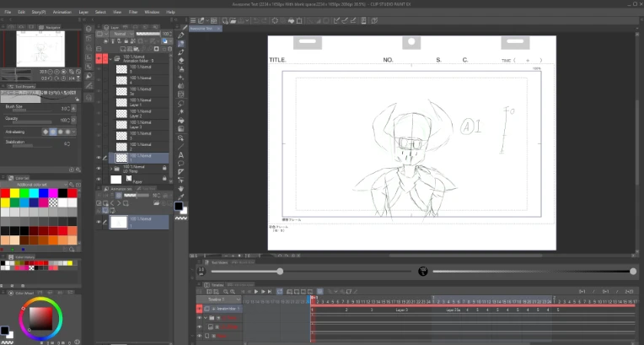Toggle eye of second timeline track folder
644x345 pixels.
pyautogui.click(x=200, y=318)
